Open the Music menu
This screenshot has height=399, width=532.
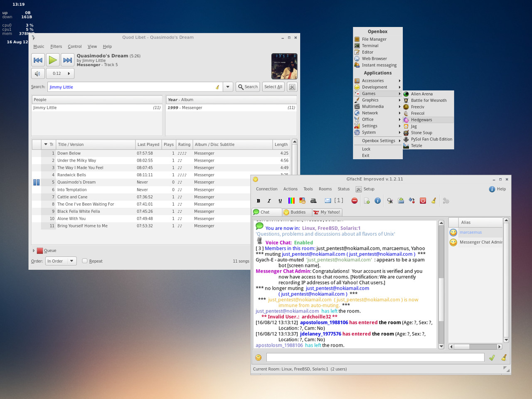[x=39, y=47]
